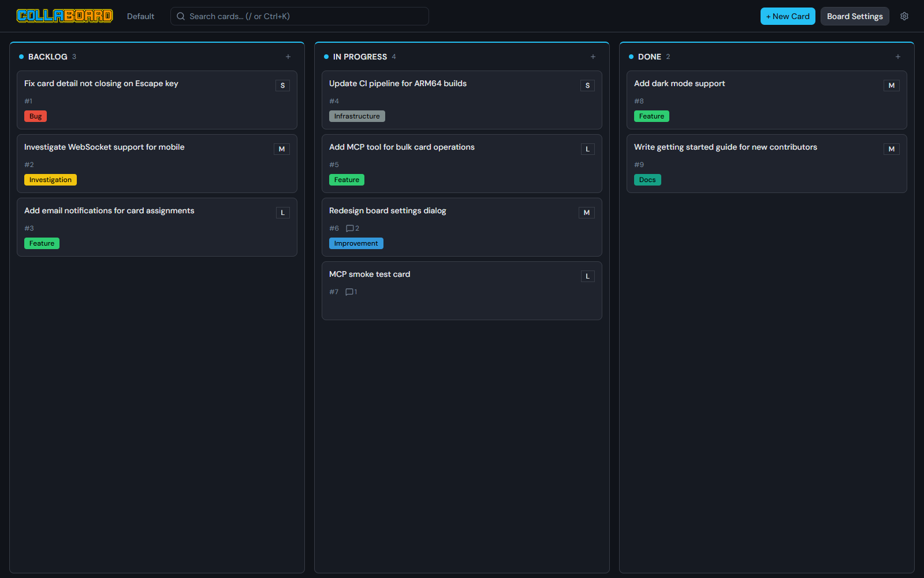
Task: Click Feature label on bulk card operations card
Action: click(346, 180)
